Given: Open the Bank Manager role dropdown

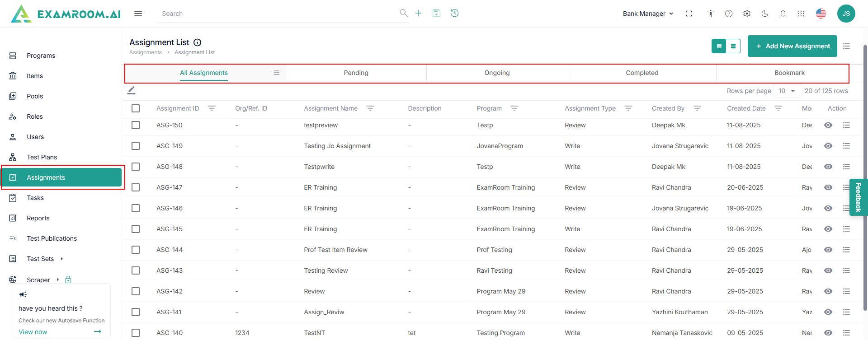Looking at the screenshot, I should (x=648, y=14).
